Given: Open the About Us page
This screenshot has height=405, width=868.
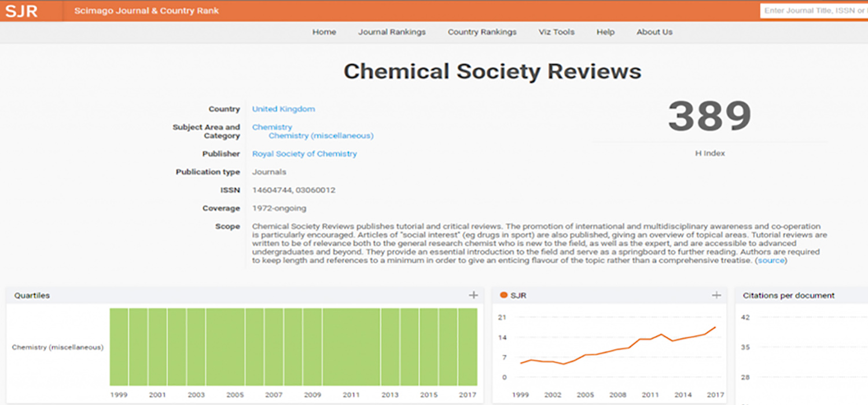Looking at the screenshot, I should [654, 32].
